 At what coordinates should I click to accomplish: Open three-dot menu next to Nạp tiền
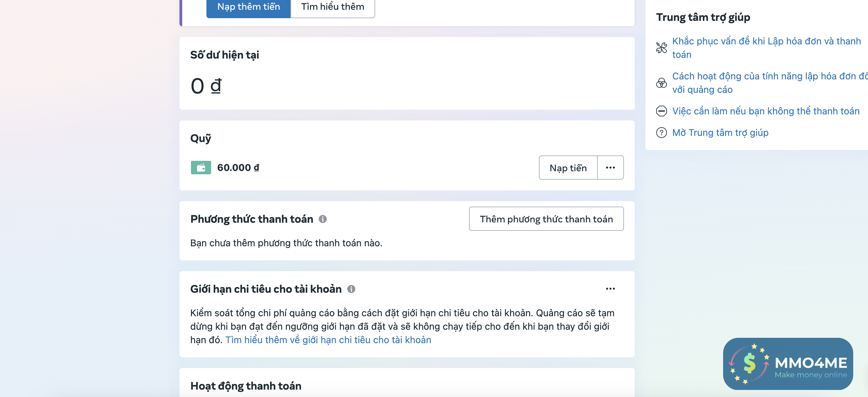[610, 168]
